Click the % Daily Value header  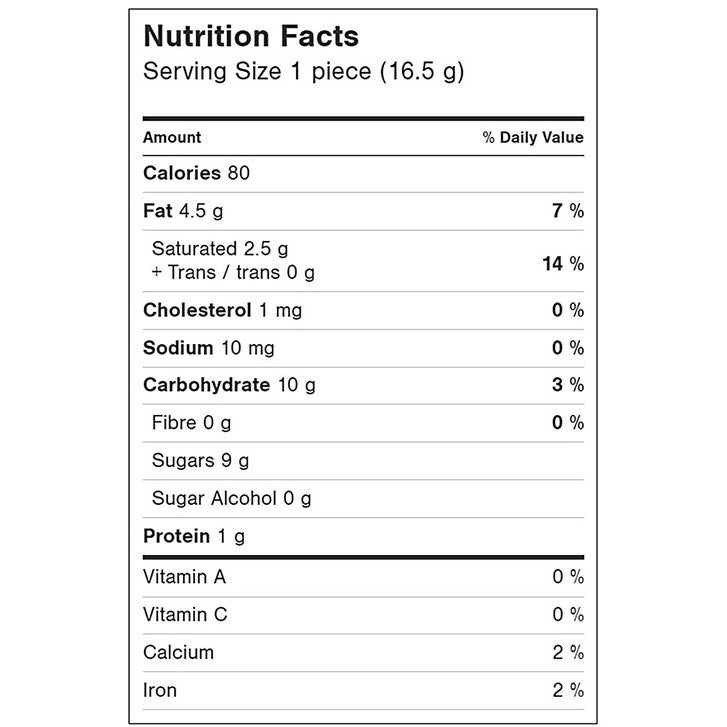pyautogui.click(x=533, y=137)
